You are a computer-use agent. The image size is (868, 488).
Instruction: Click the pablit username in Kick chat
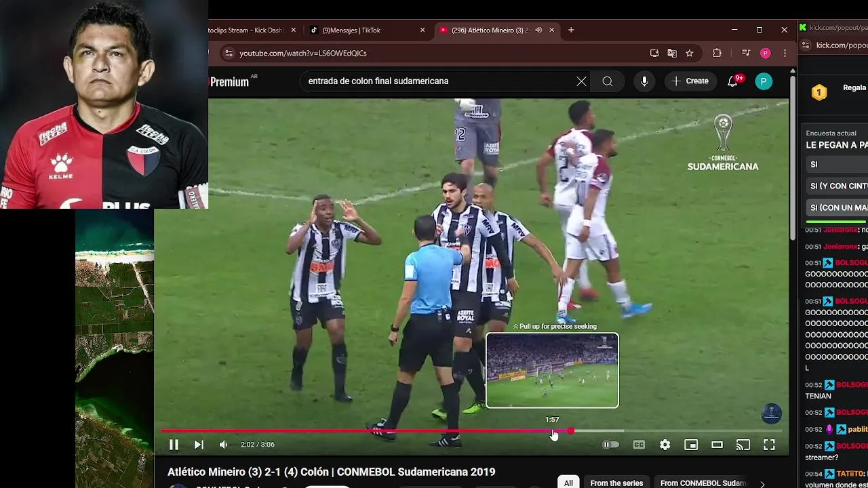857,429
